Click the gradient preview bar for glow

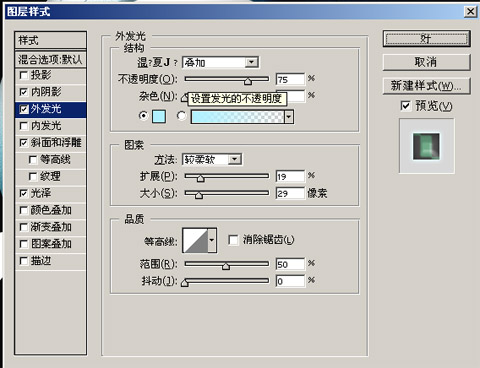click(x=237, y=117)
